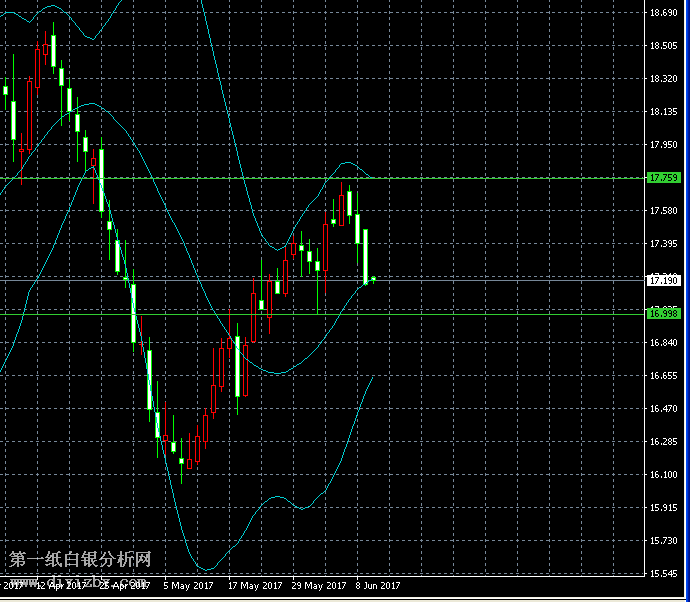Click the 16.470 price axis label

click(x=664, y=409)
